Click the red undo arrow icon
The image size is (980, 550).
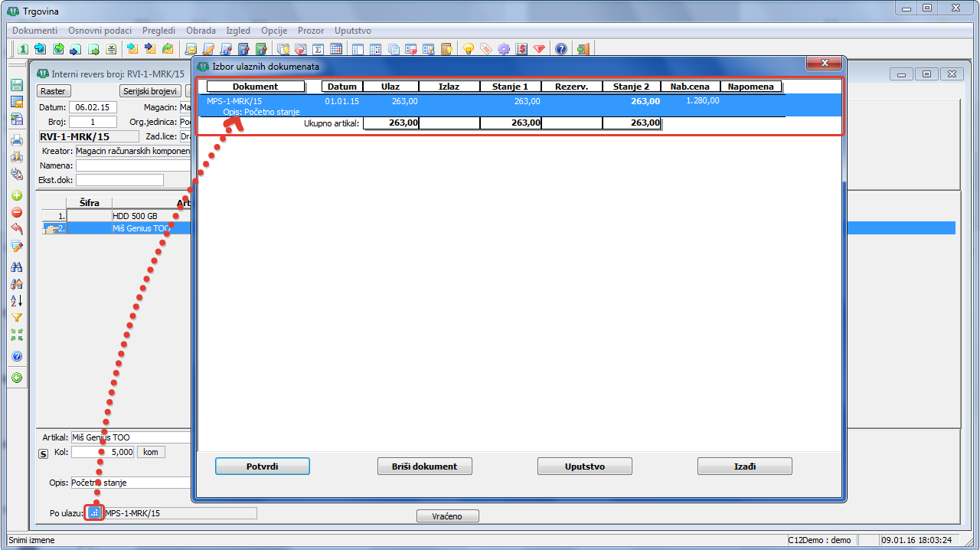coord(16,229)
